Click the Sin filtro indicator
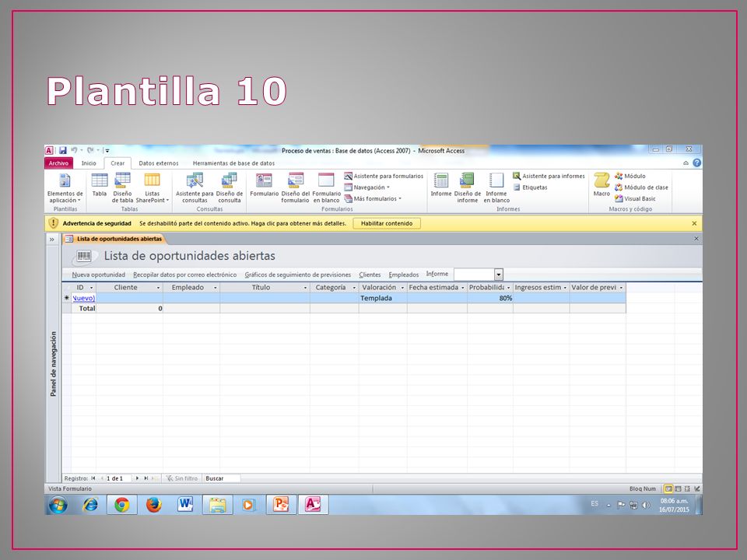747x560 pixels. pos(181,478)
